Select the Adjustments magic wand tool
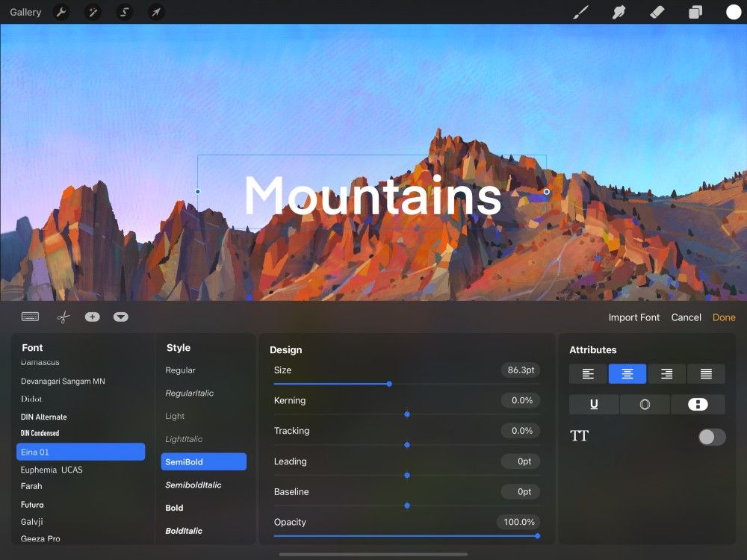 pos(93,12)
